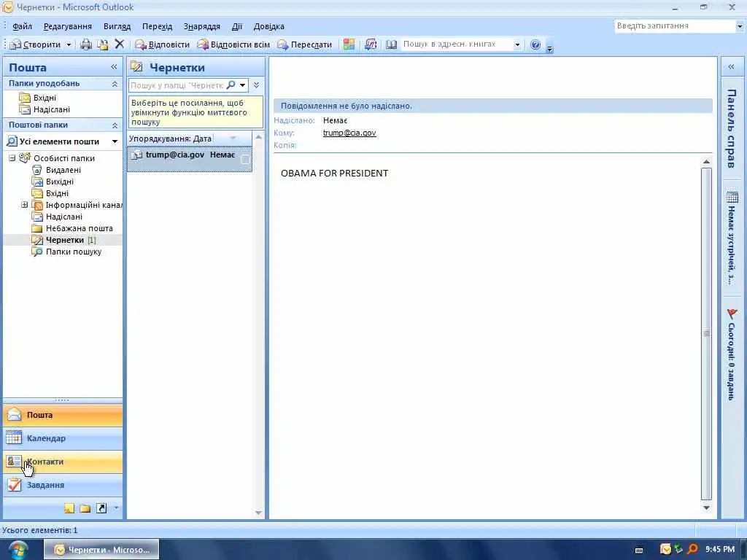Screen dimensions: 747x560
Task: Click the instant search enable notice
Action: click(196, 112)
